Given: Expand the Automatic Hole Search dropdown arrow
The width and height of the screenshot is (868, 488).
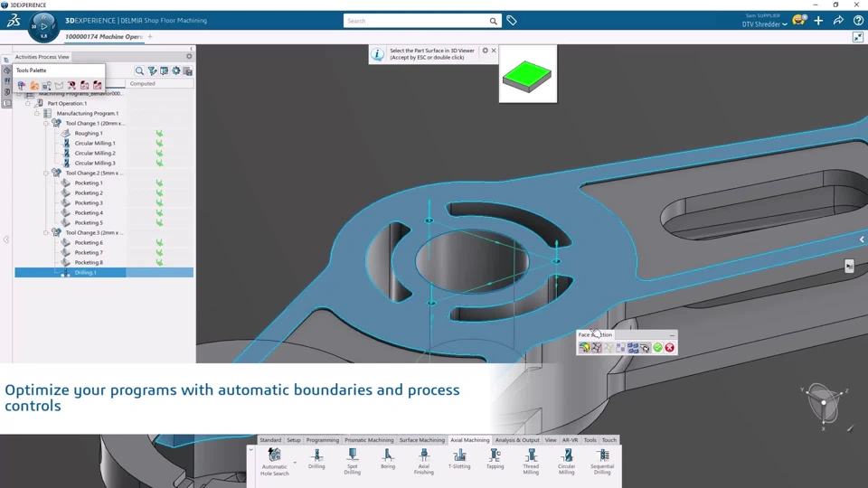Looking at the screenshot, I should point(295,463).
